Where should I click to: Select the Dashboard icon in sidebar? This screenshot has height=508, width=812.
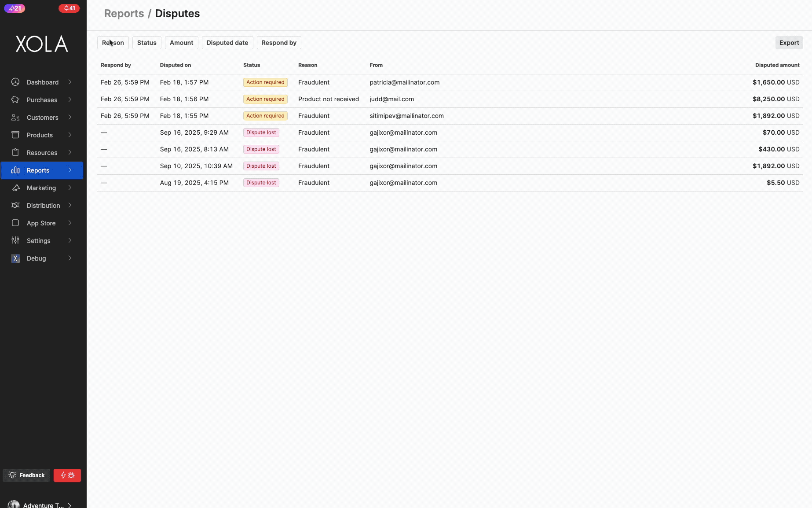pos(15,82)
